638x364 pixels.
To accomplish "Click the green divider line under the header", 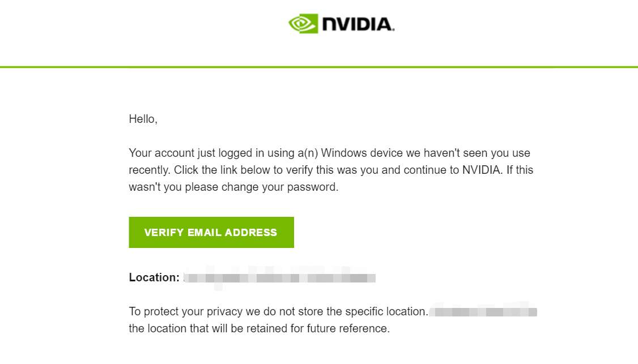I will 319,67.
